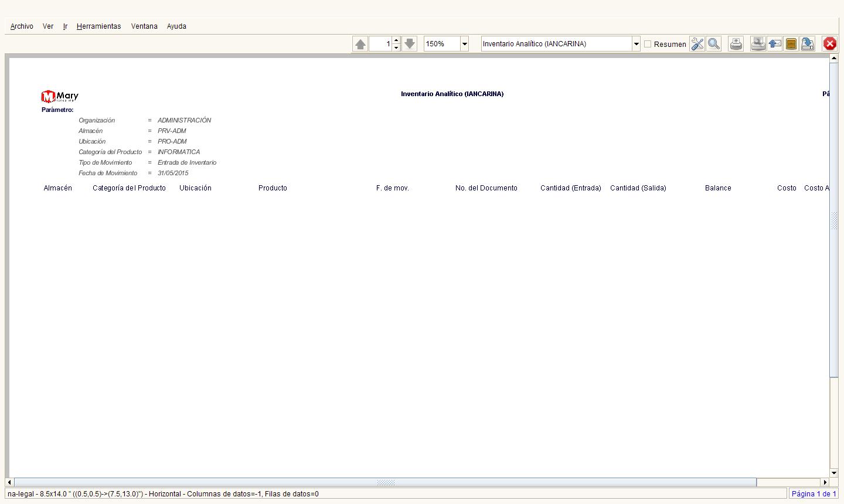
Task: Click the No. del Documento column header
Action: coord(486,188)
